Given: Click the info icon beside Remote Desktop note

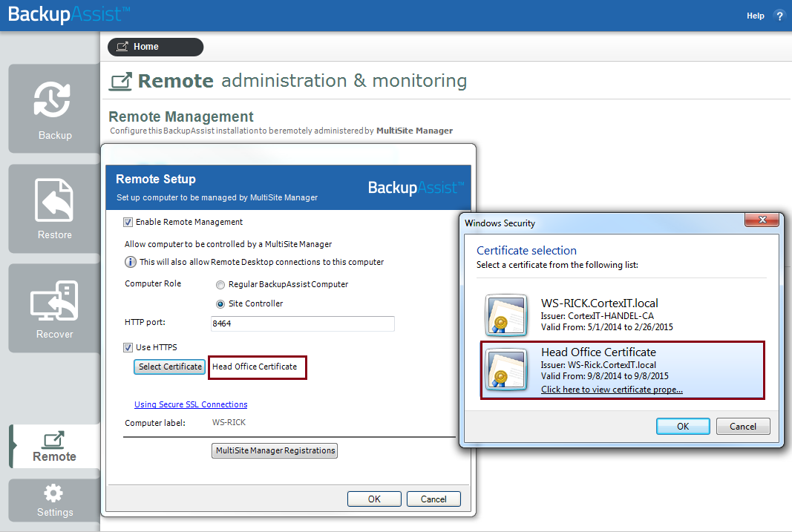Looking at the screenshot, I should pyautogui.click(x=131, y=262).
